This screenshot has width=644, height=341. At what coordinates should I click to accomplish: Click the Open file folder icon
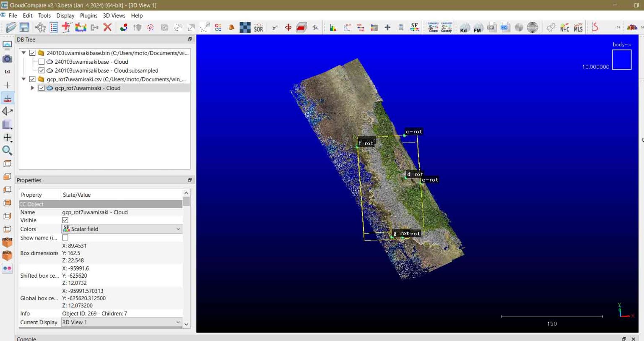(x=11, y=28)
